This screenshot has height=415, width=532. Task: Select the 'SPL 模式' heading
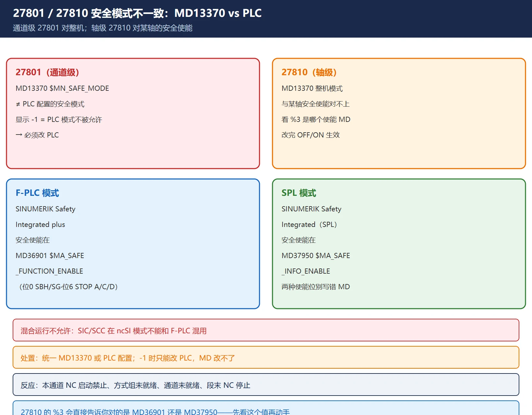coord(299,193)
